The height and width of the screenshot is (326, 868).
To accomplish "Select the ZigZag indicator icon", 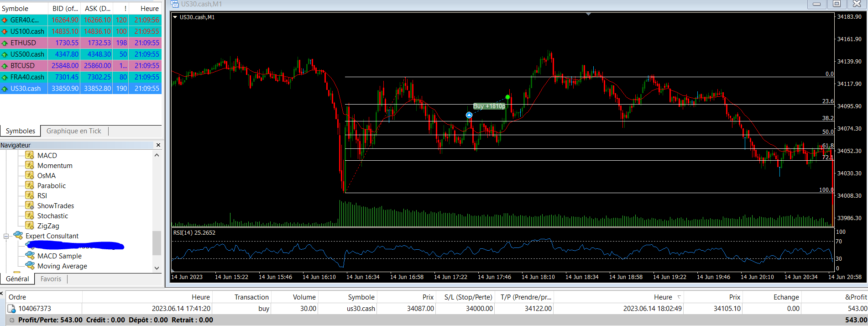I will pyautogui.click(x=30, y=226).
